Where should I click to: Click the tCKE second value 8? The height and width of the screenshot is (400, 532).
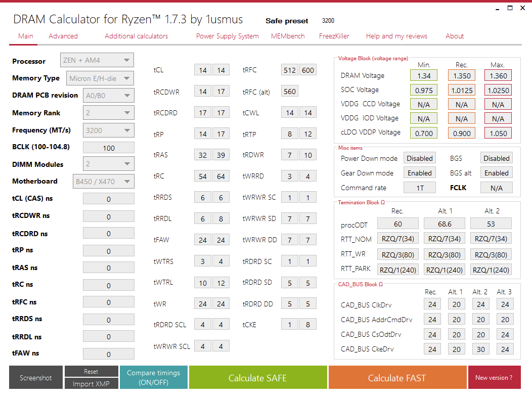308,324
